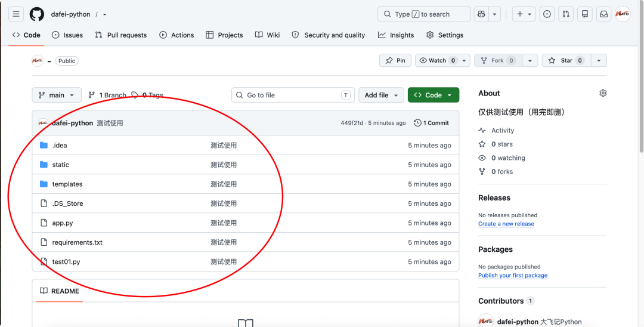Open the app.py file
This screenshot has width=644, height=327.
[63, 223]
